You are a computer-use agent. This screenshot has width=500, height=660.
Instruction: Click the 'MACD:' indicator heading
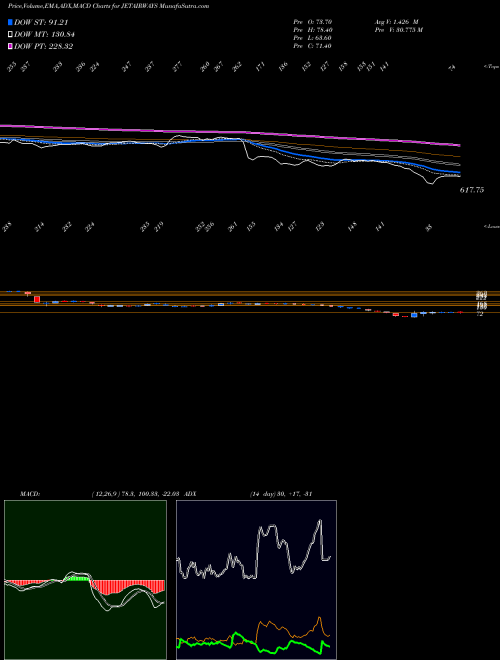coord(29,494)
